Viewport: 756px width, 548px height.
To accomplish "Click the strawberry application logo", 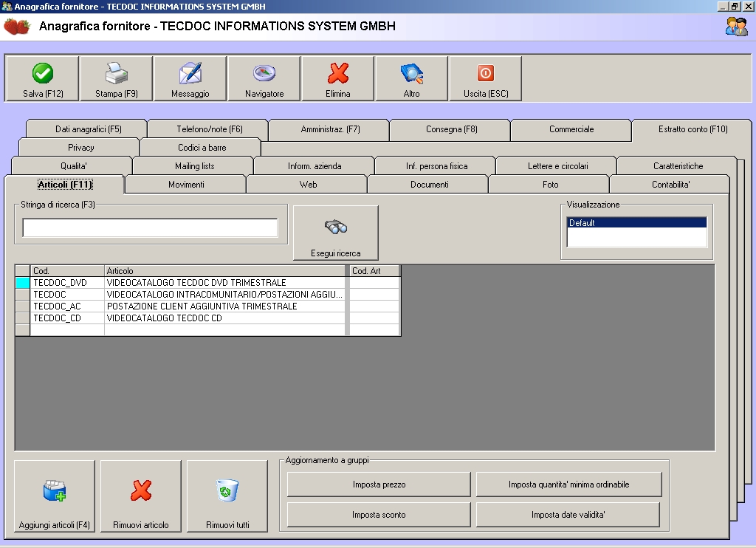I will point(17,26).
